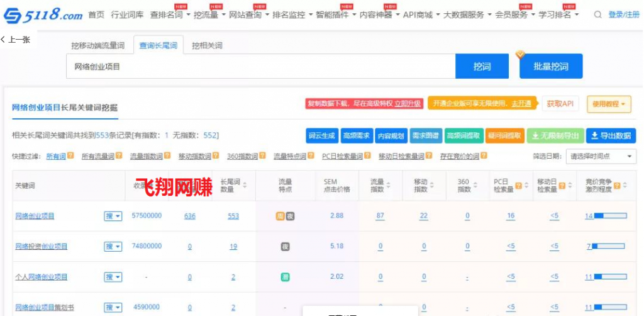Viewport: 644px width, 316px height.
Task: Open the 挖流量 dropdown menu
Action: 209,15
